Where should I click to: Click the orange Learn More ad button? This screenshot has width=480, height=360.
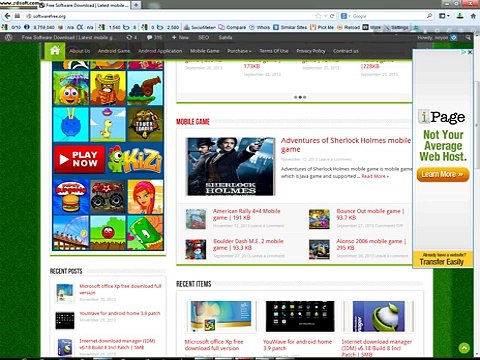(x=443, y=174)
